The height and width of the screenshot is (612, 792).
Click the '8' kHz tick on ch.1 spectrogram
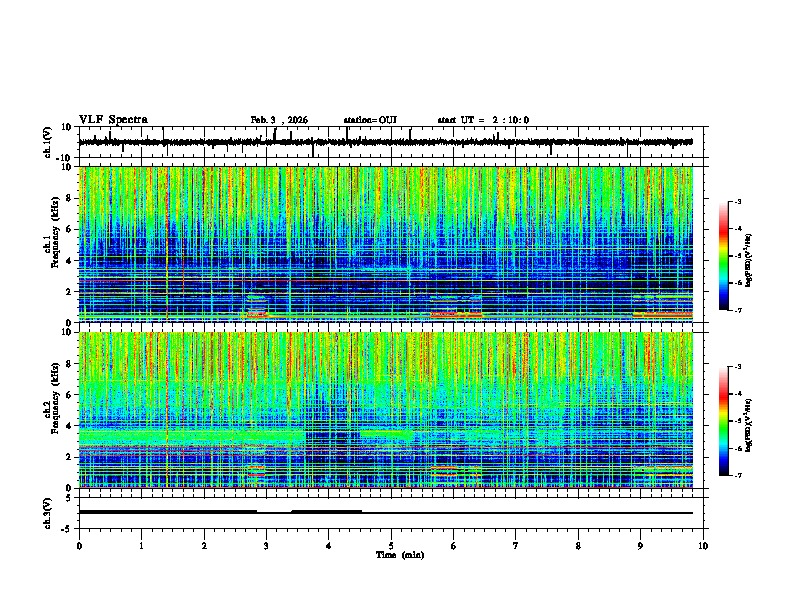pyautogui.click(x=70, y=198)
